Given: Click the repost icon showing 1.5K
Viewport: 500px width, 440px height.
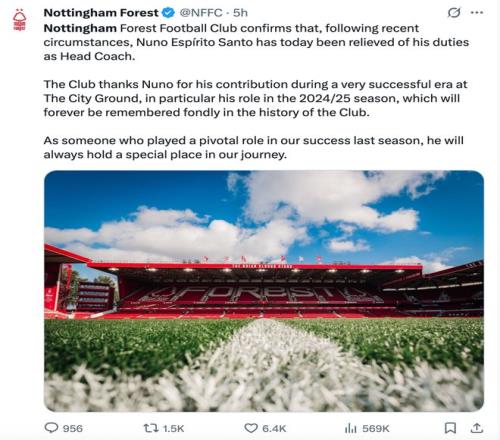Looking at the screenshot, I should coord(151,428).
